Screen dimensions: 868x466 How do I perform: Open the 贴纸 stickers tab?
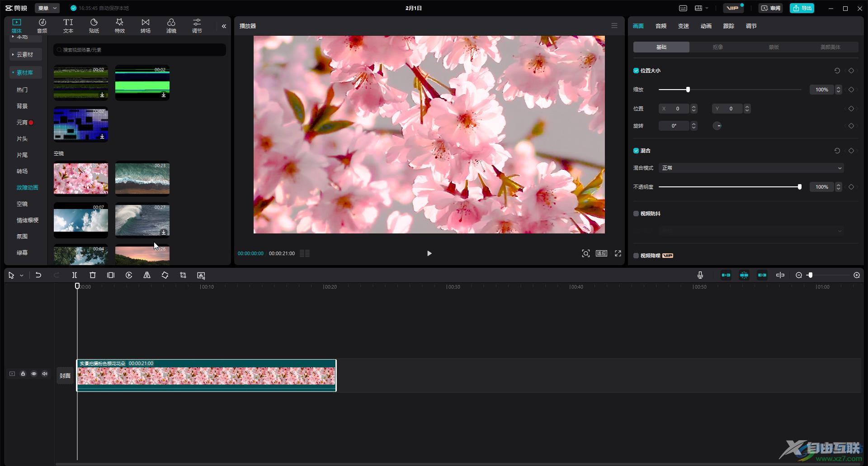click(x=94, y=26)
